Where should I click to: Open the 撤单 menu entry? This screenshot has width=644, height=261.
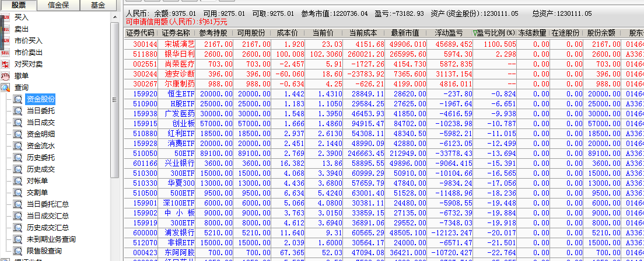click(x=22, y=76)
